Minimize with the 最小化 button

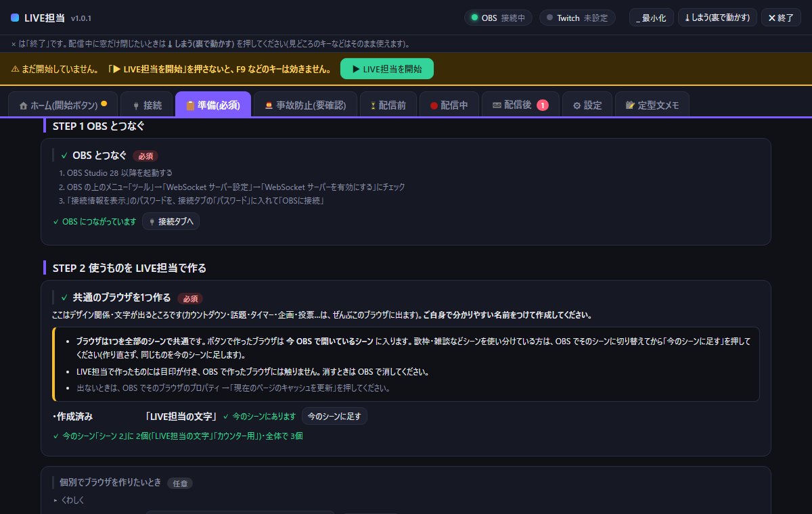point(651,18)
